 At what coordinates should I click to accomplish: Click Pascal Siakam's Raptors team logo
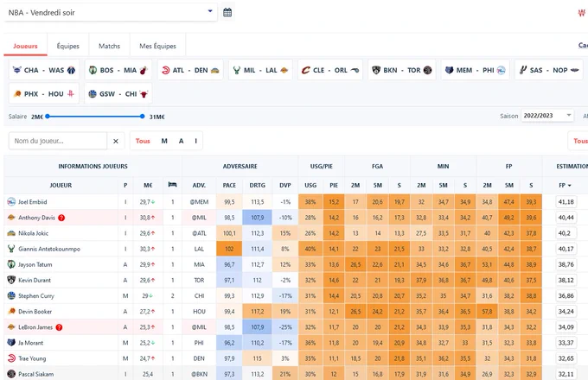coord(11,374)
